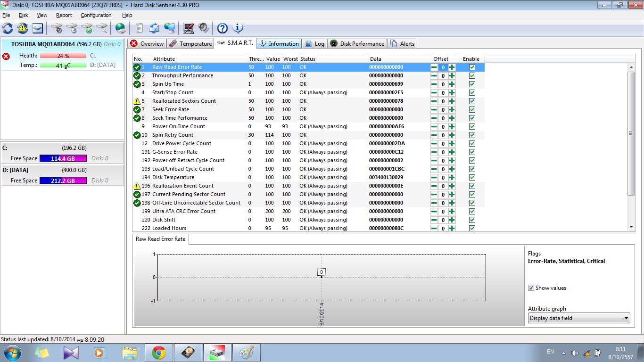Screen dimensions: 644x362
Task: Open the Configuration menu
Action: click(96, 15)
